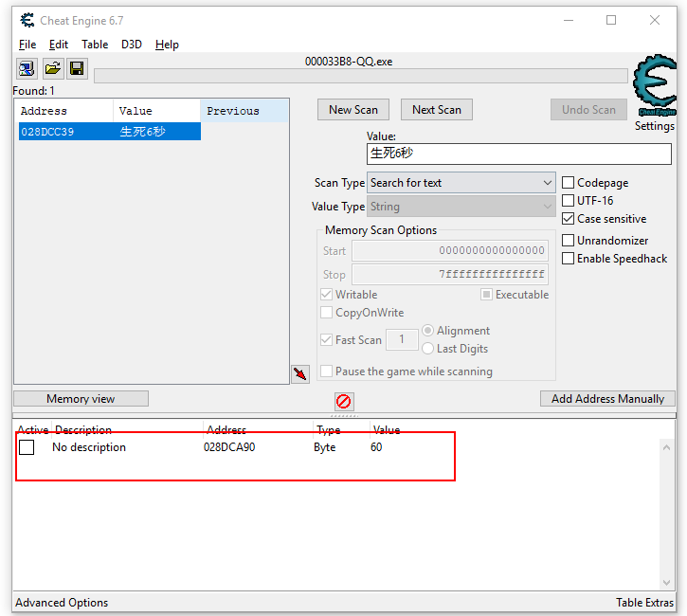This screenshot has height=616, width=687.
Task: Click the No description text
Action: point(89,447)
